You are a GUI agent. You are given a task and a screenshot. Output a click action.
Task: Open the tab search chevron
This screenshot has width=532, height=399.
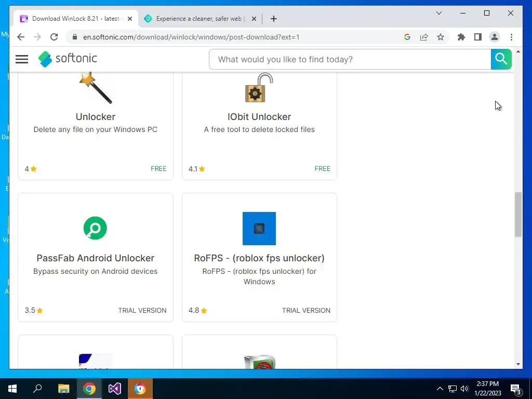coord(438,13)
